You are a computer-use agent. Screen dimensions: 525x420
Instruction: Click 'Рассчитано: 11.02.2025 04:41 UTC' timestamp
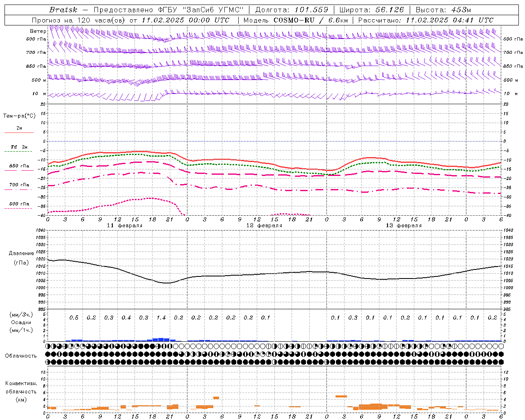pyautogui.click(x=426, y=20)
